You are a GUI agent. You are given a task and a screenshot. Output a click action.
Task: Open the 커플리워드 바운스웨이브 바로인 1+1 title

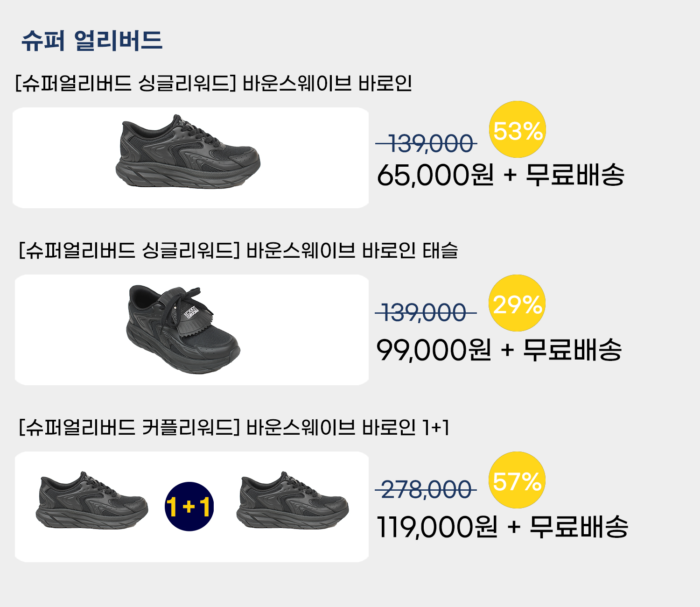[234, 427]
